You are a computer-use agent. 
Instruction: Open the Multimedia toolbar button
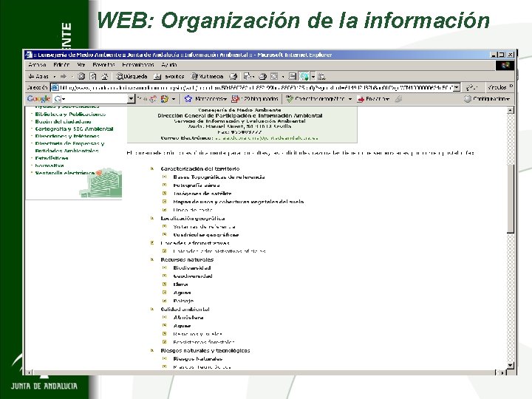207,76
